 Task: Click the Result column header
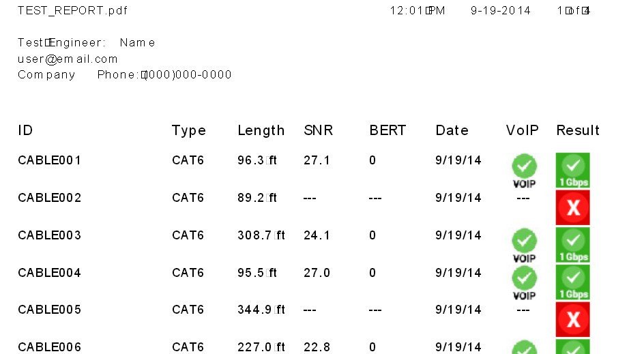pyautogui.click(x=578, y=130)
